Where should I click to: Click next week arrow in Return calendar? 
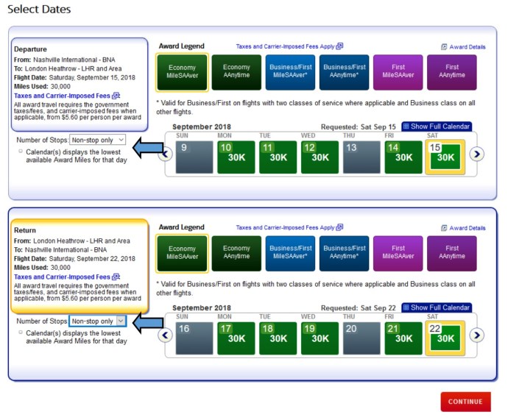tap(477, 335)
